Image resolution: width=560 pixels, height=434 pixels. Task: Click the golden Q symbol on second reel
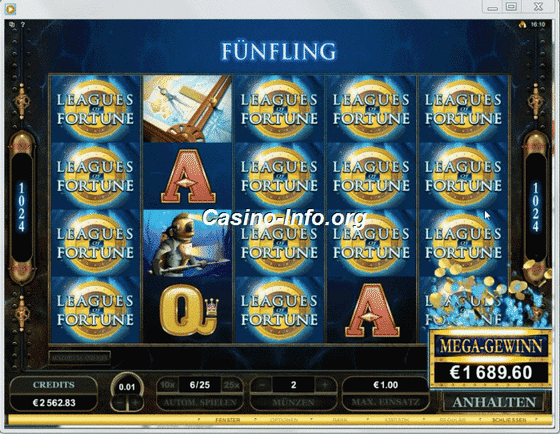point(187,310)
